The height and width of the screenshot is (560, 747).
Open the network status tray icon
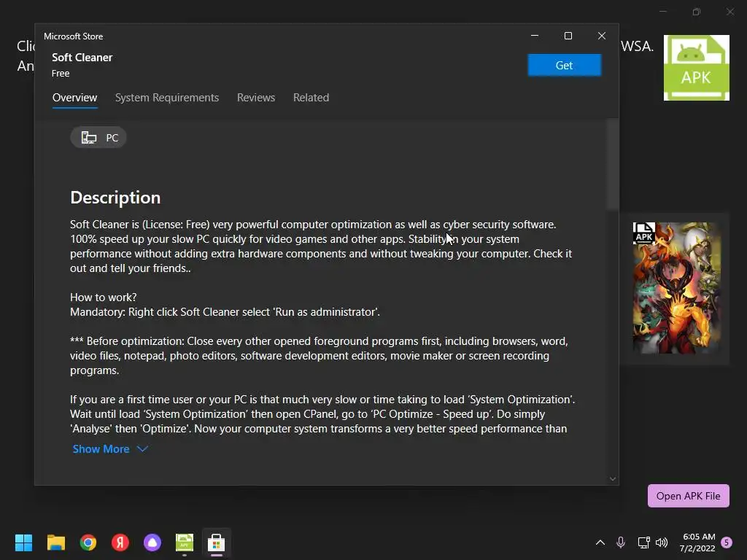[643, 542]
